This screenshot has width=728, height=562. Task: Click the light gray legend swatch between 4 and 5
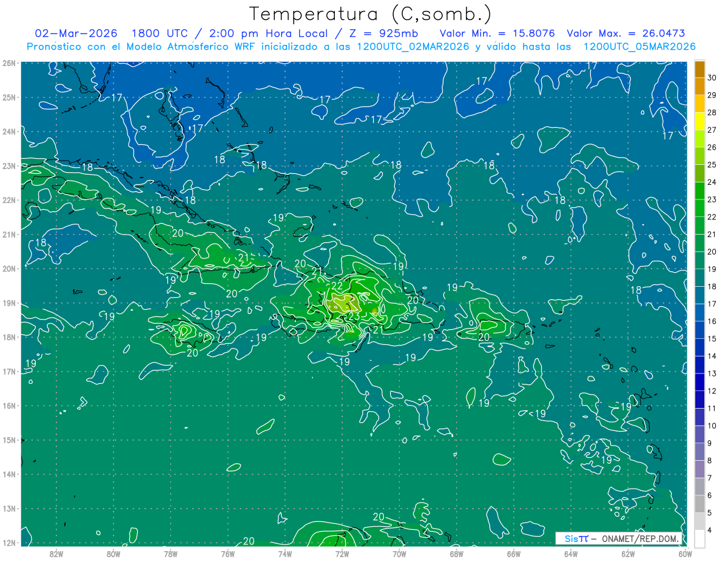click(x=699, y=521)
